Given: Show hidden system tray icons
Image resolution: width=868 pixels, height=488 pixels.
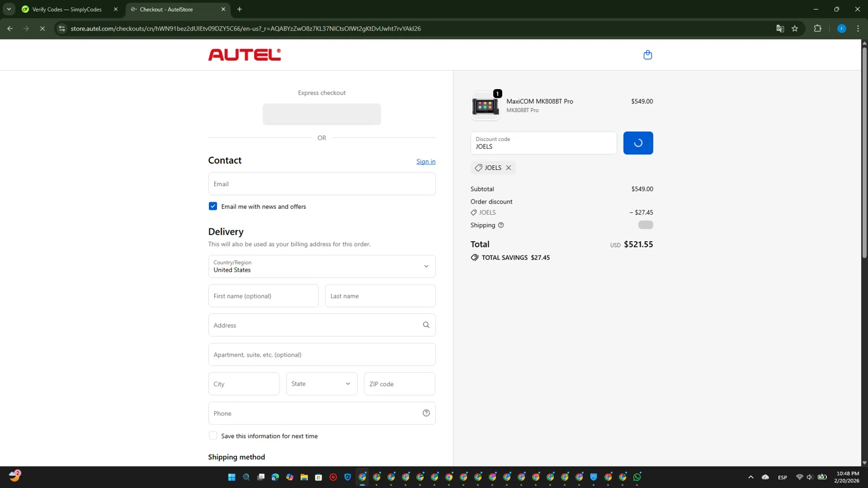Looking at the screenshot, I should 751,477.
